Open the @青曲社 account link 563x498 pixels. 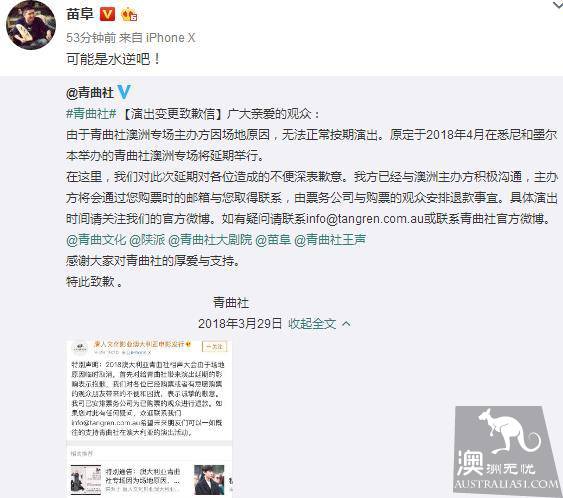90,93
